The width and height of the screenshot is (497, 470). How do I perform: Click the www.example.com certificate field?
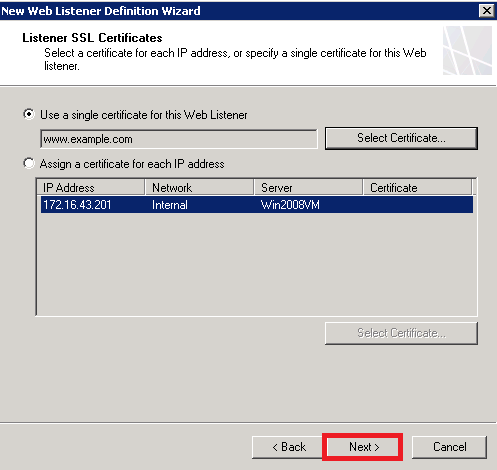coord(179,139)
